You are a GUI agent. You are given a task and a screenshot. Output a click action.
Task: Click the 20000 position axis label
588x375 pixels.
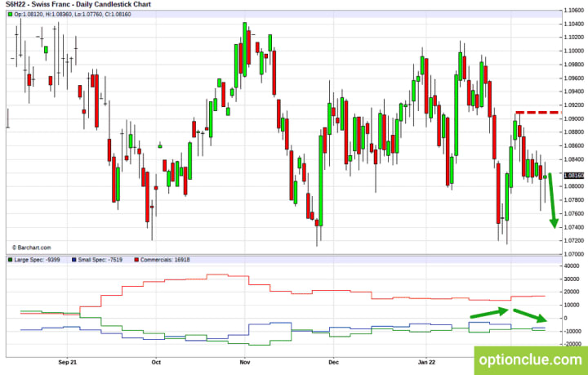(x=571, y=292)
